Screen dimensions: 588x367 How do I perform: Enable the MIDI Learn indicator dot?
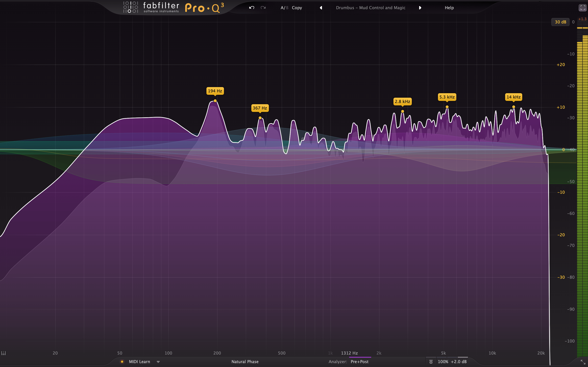tap(122, 361)
